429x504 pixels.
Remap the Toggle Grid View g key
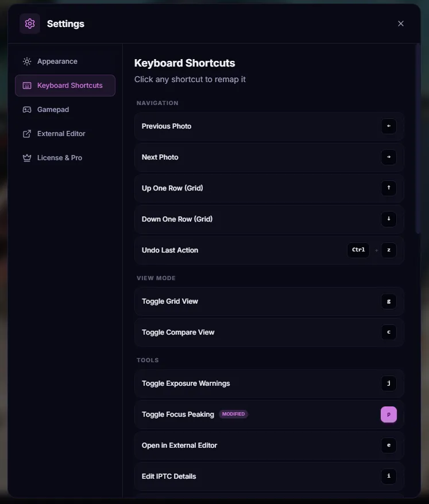(x=389, y=301)
